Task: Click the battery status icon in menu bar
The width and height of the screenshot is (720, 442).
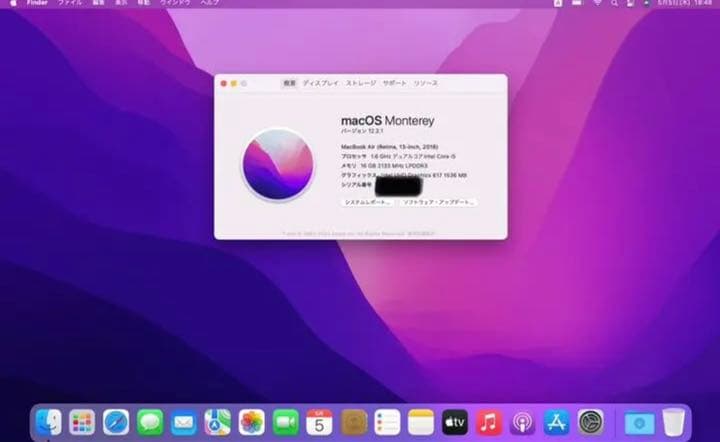Action: [577, 3]
